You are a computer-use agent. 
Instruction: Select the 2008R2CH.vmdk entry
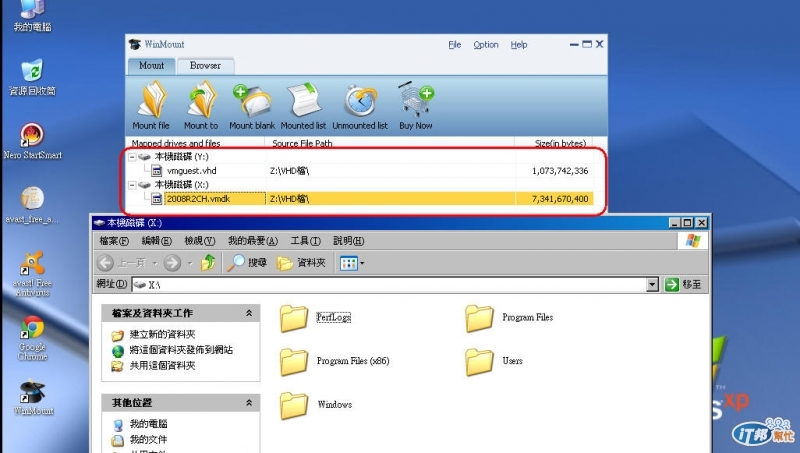point(198,199)
